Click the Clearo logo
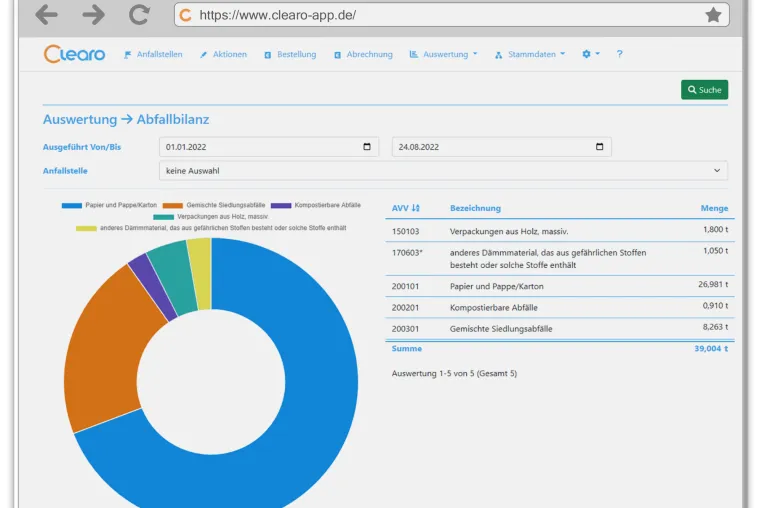The height and width of the screenshot is (508, 762). 74,54
